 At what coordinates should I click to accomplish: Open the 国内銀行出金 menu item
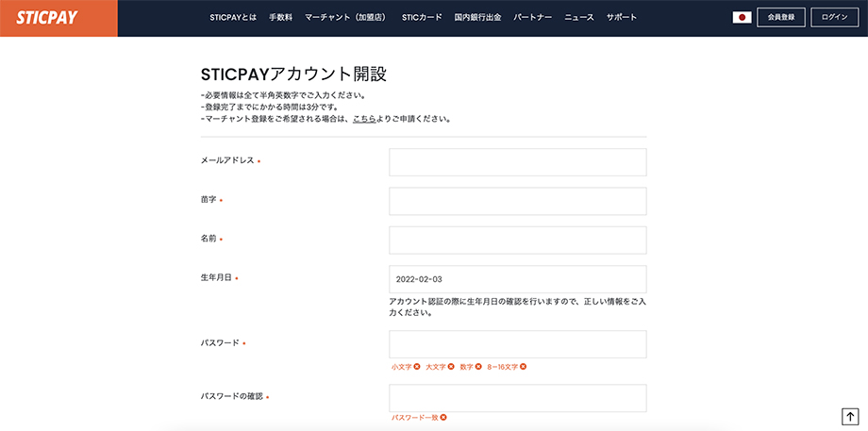tap(477, 18)
